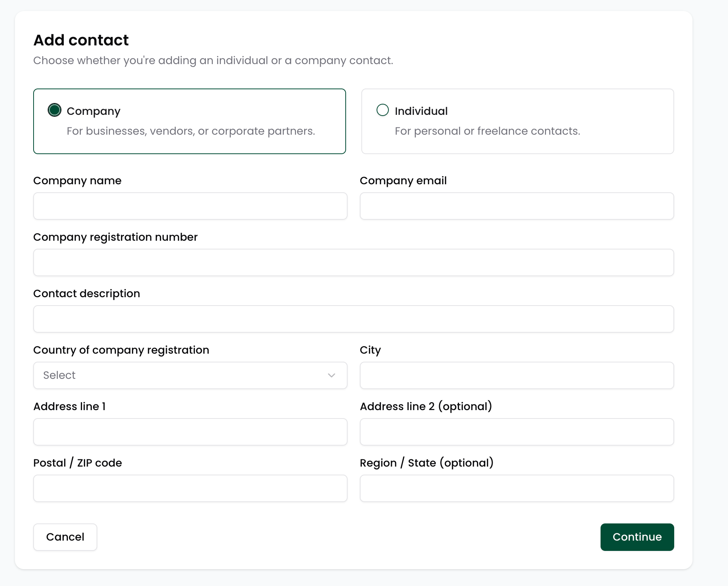
Task: Select the Company radio button
Action: coord(55,110)
